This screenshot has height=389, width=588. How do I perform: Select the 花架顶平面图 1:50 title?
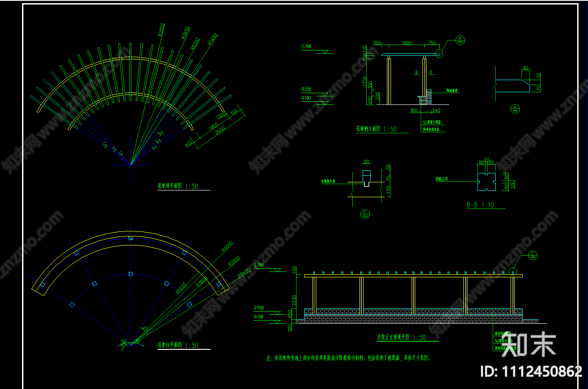pos(178,186)
